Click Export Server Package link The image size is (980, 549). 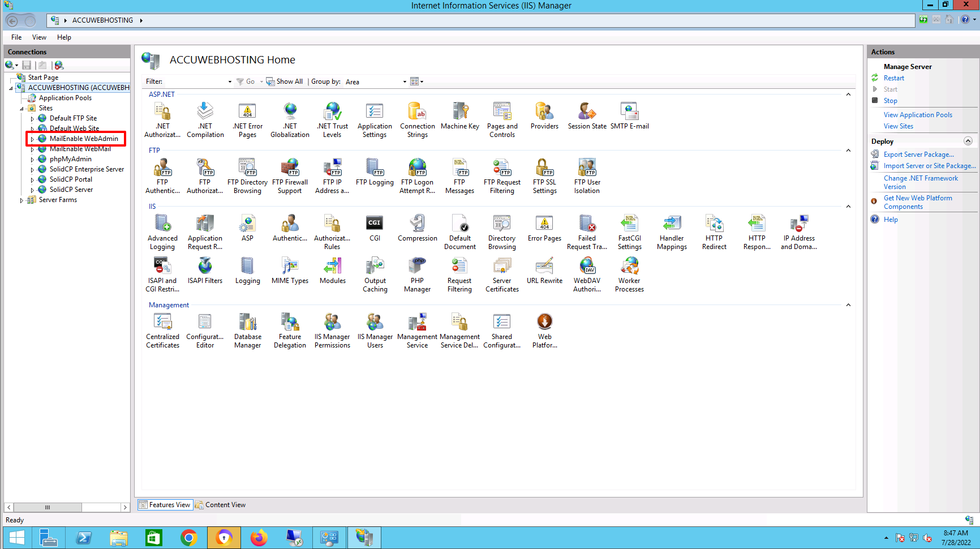(919, 155)
